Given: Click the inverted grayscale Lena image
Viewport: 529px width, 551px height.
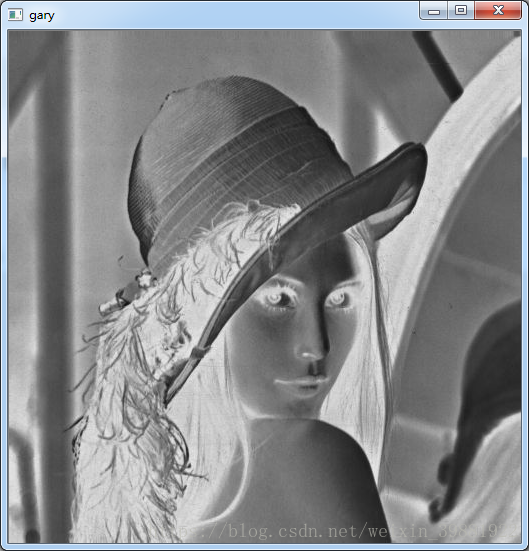Looking at the screenshot, I should [265, 287].
